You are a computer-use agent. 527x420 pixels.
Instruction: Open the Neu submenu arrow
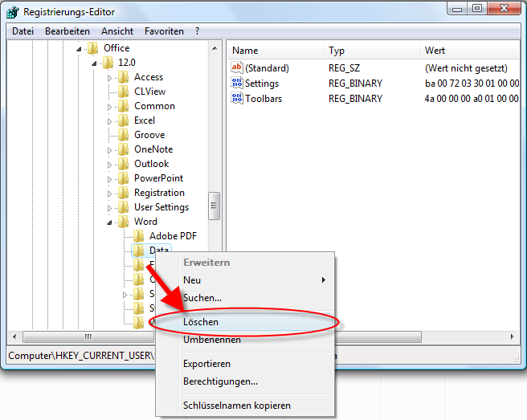(325, 280)
